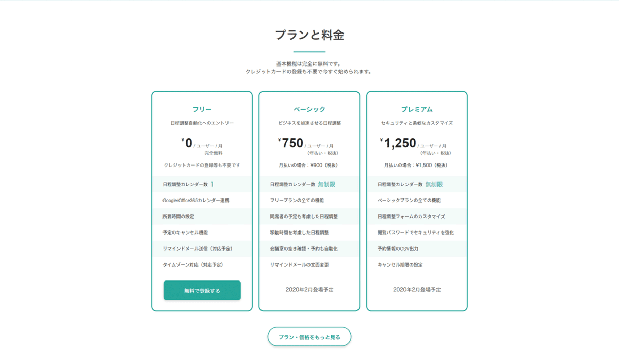Click the ベーシック plan title
619x364 pixels.
[x=309, y=109]
